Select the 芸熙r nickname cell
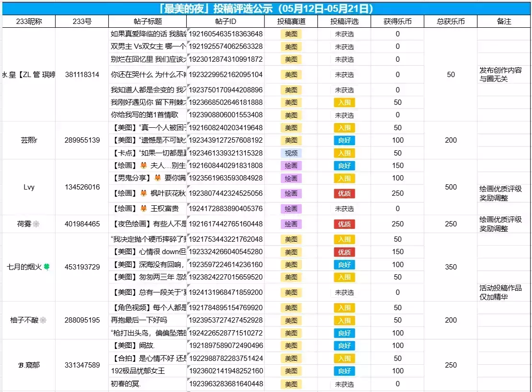 click(29, 140)
